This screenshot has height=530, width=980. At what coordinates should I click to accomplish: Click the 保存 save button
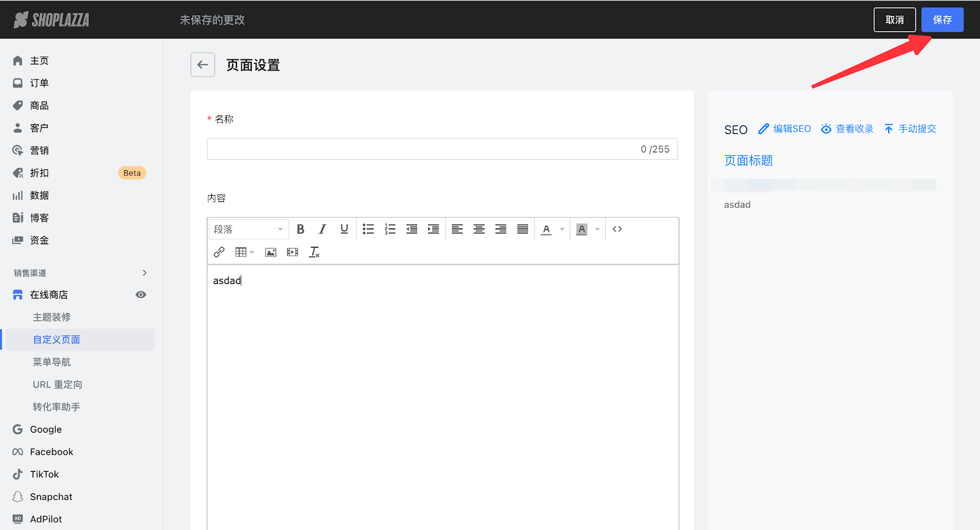tap(942, 20)
